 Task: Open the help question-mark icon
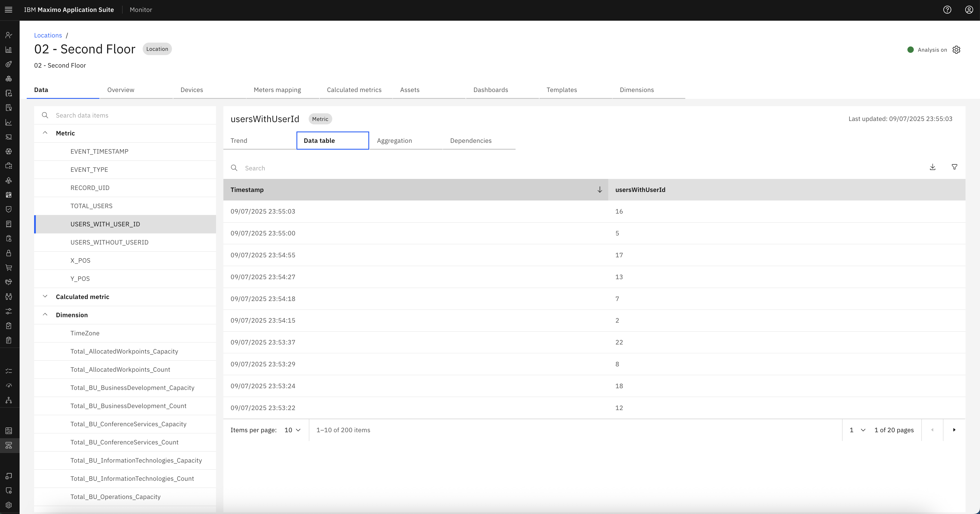click(947, 10)
